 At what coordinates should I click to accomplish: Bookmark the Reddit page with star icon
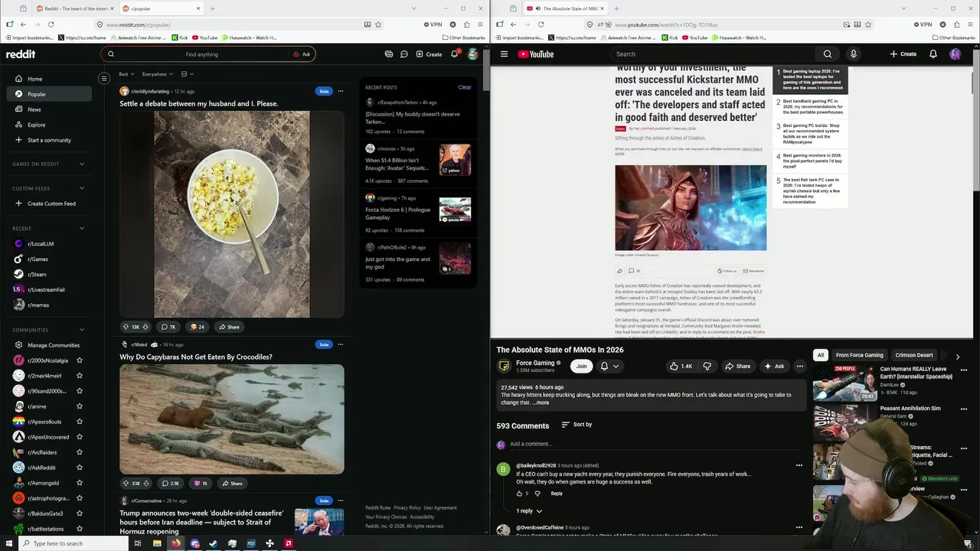[x=378, y=24]
